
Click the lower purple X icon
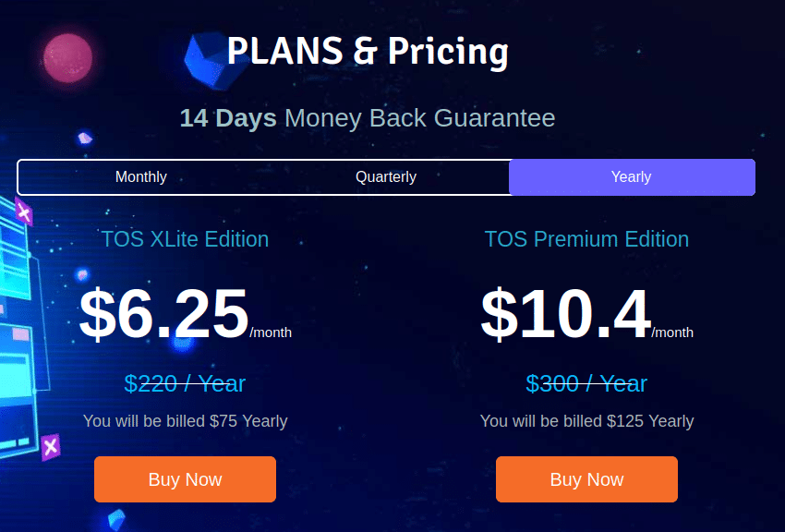click(x=51, y=447)
